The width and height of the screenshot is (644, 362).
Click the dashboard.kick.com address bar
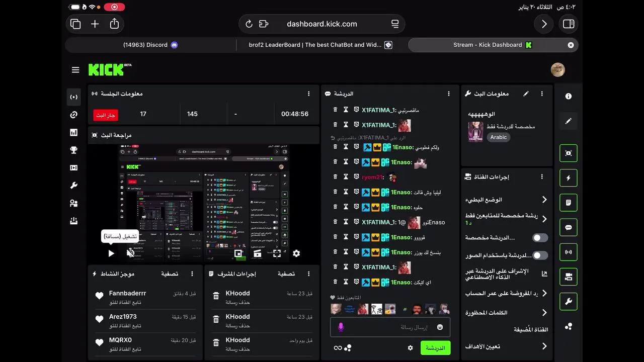pos(322,24)
